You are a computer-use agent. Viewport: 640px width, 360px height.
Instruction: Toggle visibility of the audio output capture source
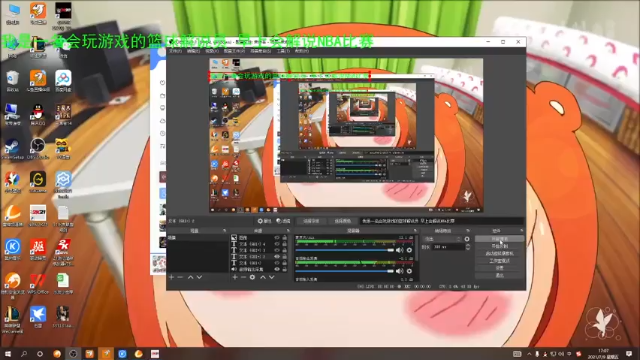point(277,269)
